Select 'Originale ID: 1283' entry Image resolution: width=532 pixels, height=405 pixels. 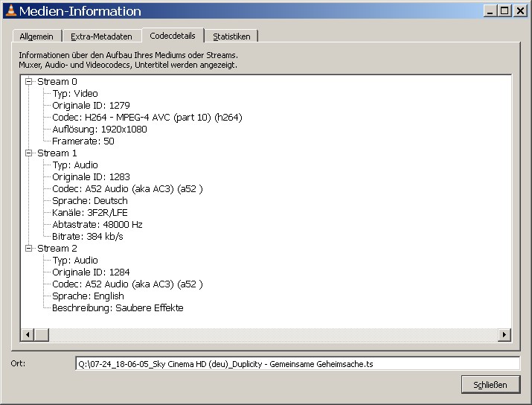point(91,177)
